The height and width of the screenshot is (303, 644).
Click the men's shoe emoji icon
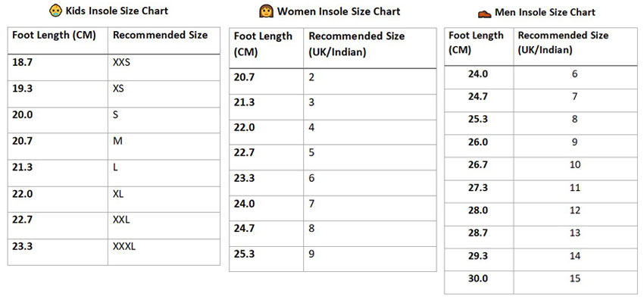point(483,13)
